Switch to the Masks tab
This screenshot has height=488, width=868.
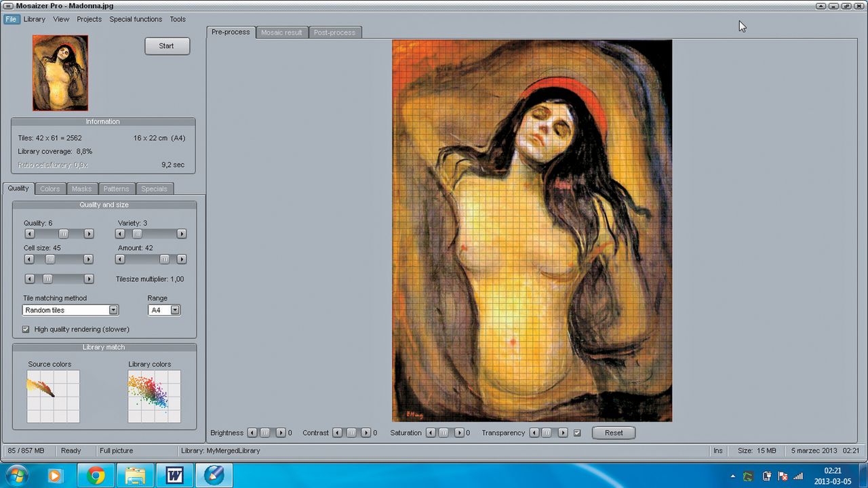click(x=81, y=189)
